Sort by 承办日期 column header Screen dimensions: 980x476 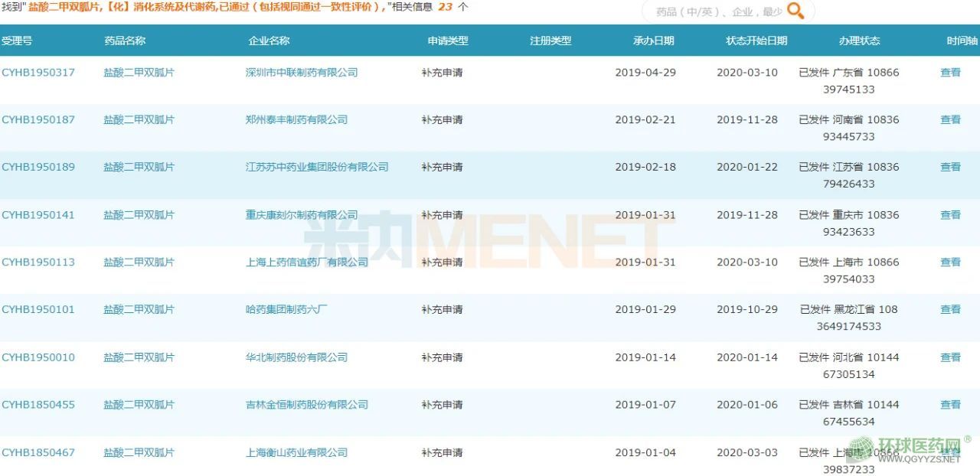[653, 41]
